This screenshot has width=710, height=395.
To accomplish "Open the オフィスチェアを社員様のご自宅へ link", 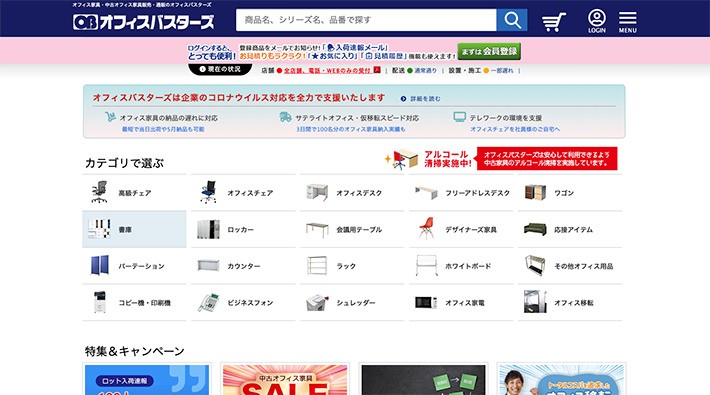I will click(x=515, y=129).
